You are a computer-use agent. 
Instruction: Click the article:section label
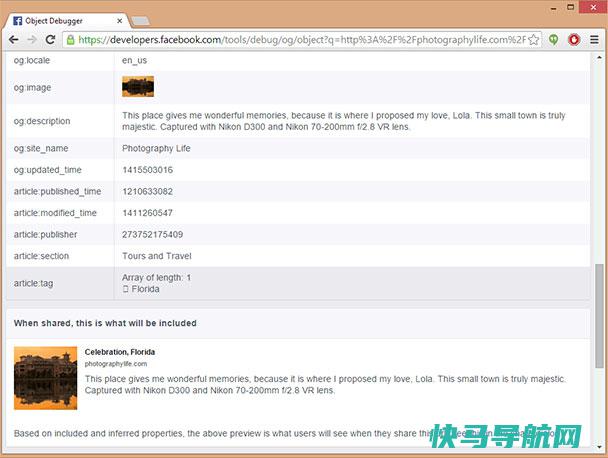coord(41,256)
